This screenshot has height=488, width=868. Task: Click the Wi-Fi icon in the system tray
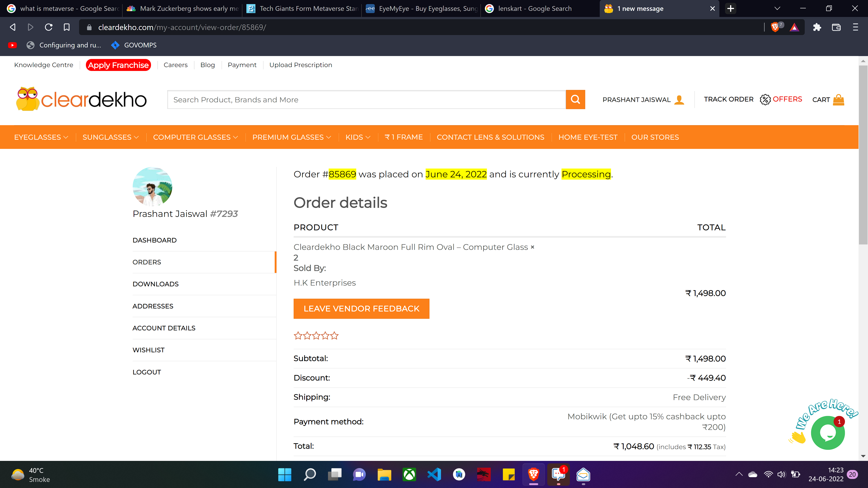tap(768, 474)
